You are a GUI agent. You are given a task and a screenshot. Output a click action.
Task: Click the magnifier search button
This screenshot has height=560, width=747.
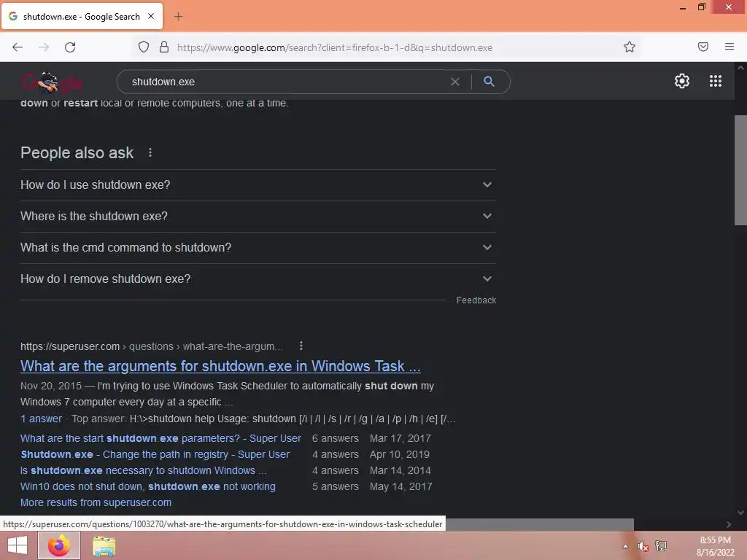point(489,82)
